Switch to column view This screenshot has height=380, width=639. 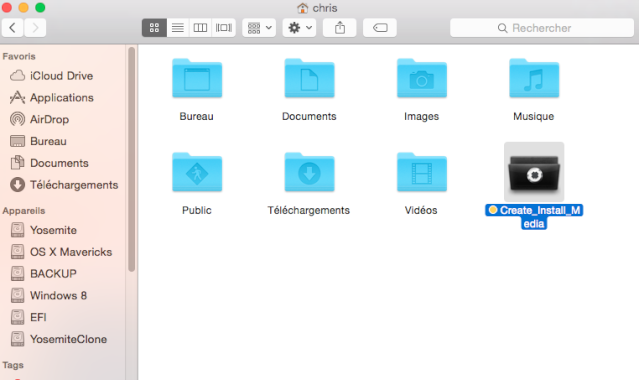(x=200, y=28)
